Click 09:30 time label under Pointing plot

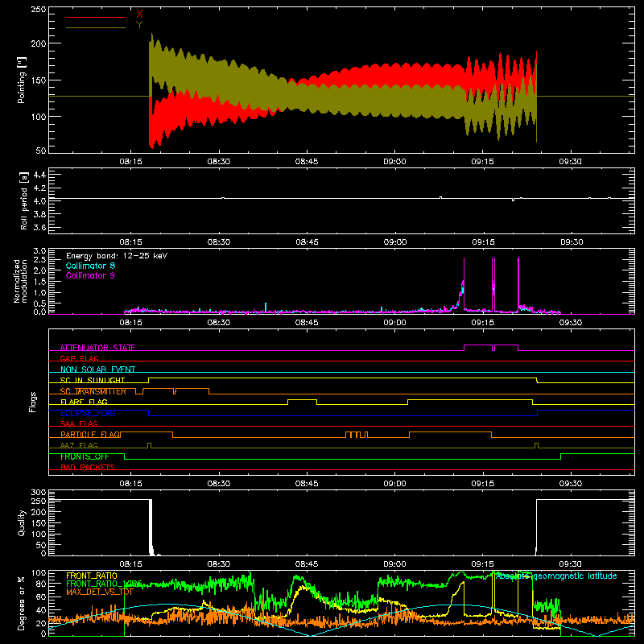[x=570, y=162]
